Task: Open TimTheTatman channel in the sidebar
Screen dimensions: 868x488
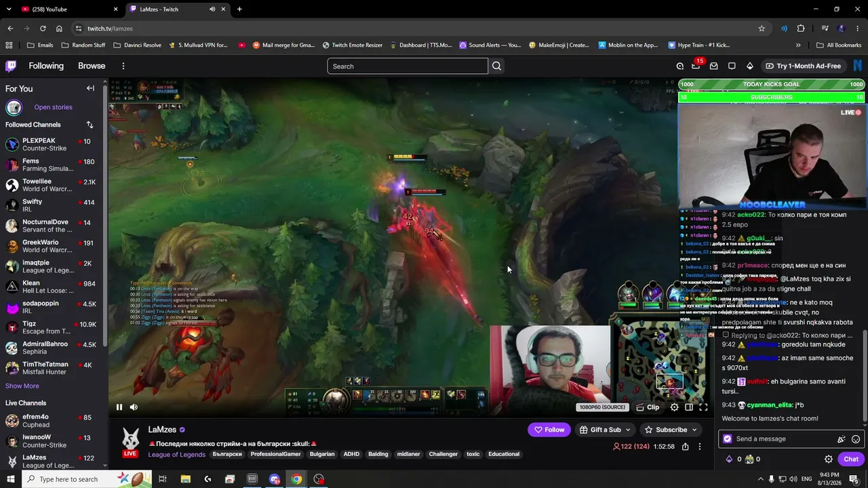Action: coord(51,368)
